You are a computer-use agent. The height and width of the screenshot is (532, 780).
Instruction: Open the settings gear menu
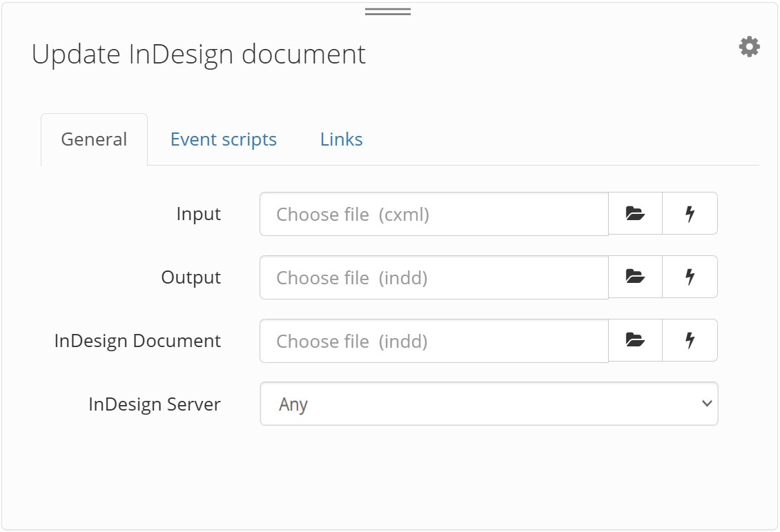coord(749,46)
